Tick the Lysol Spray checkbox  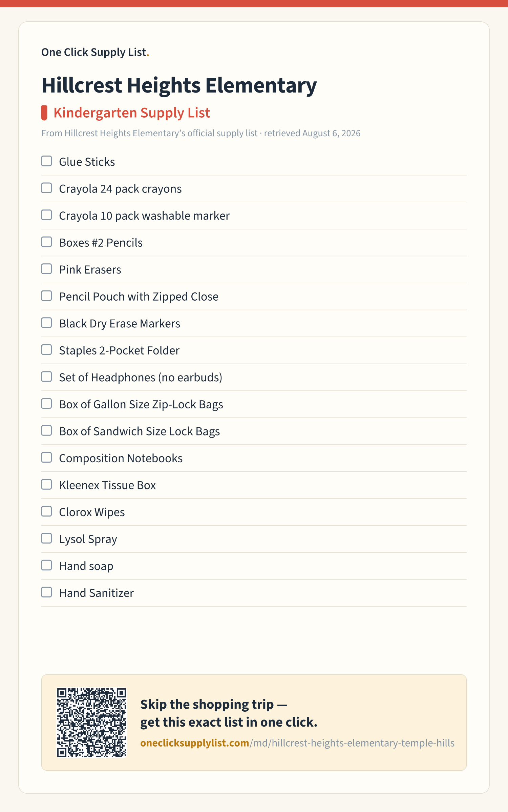(46, 538)
